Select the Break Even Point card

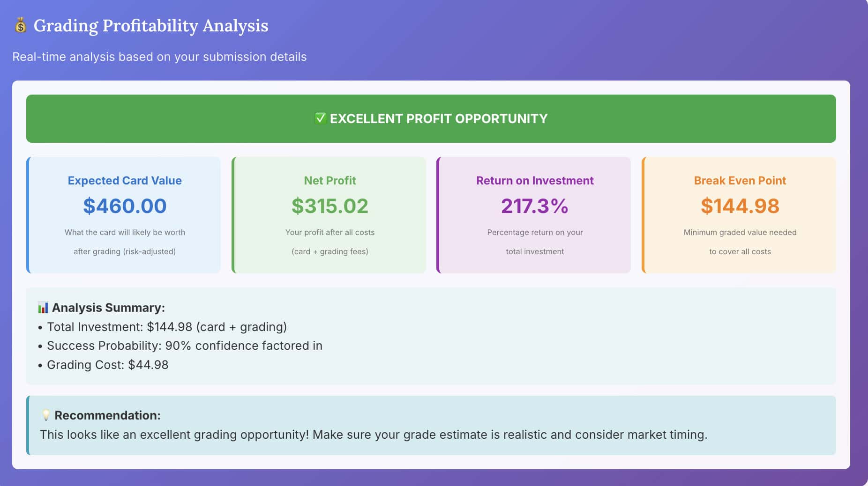(739, 214)
